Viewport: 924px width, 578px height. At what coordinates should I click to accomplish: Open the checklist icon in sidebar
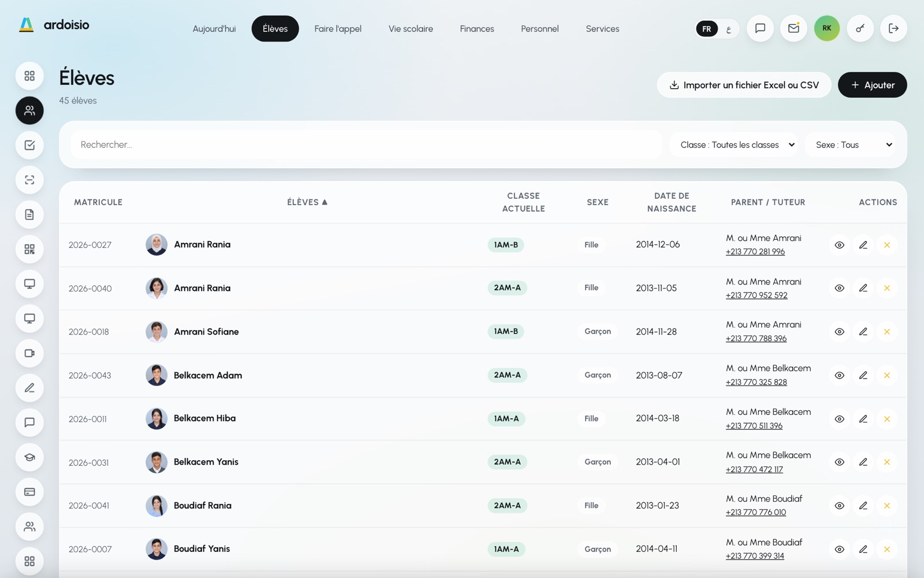click(x=29, y=145)
